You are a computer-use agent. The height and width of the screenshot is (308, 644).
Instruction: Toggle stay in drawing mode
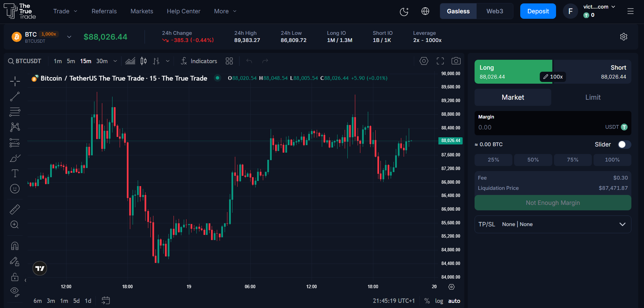[x=15, y=262]
